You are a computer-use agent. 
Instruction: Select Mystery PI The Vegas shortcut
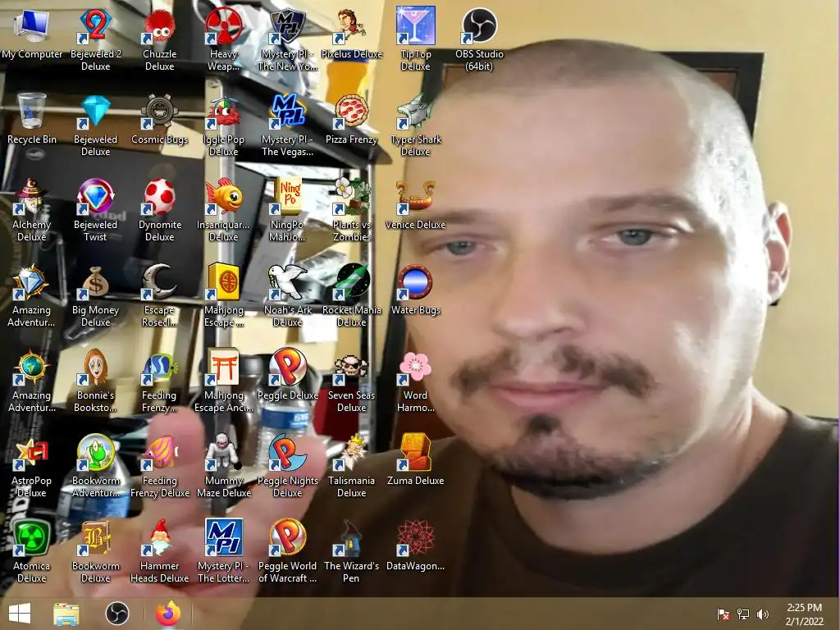pos(288,126)
